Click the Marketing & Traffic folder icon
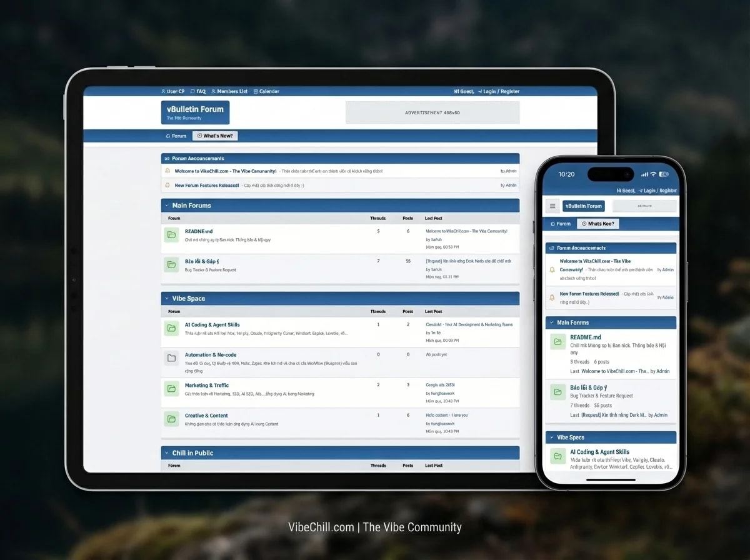This screenshot has width=750, height=560. click(x=171, y=389)
